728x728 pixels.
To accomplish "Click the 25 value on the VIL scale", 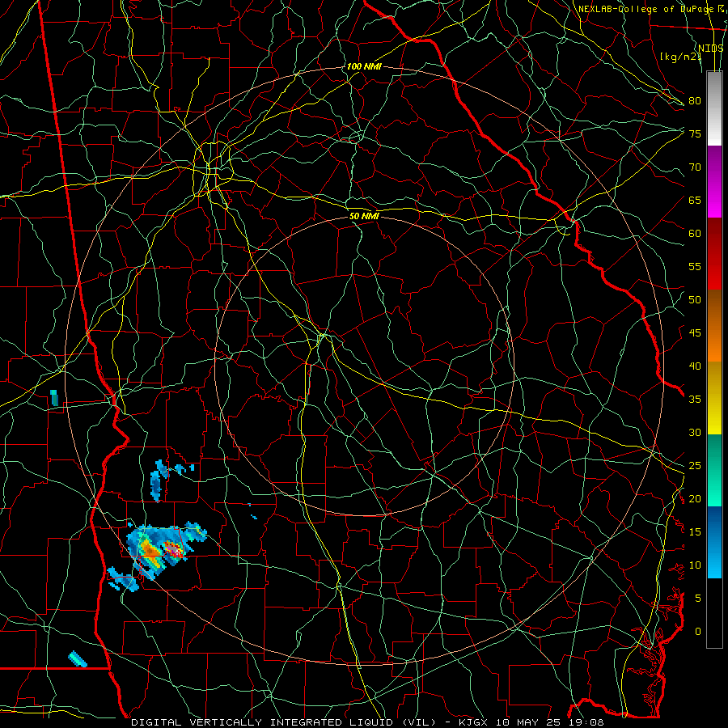I will [x=695, y=466].
